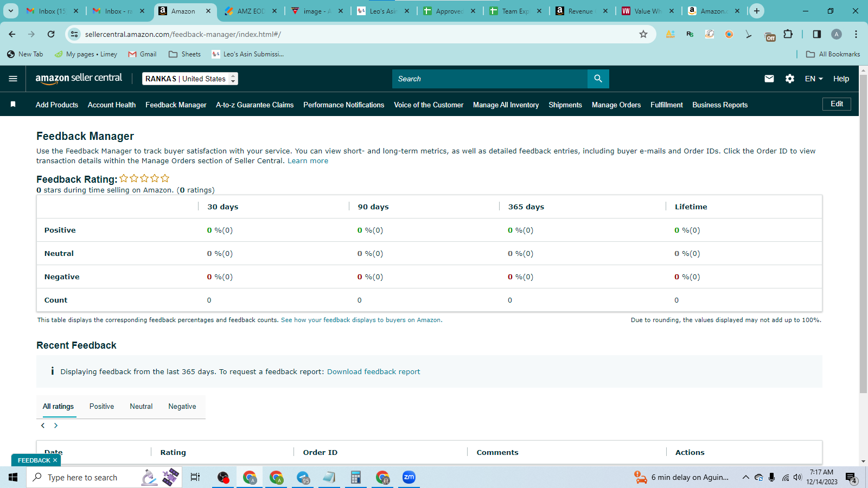Open a new browser tab

pyautogui.click(x=757, y=11)
